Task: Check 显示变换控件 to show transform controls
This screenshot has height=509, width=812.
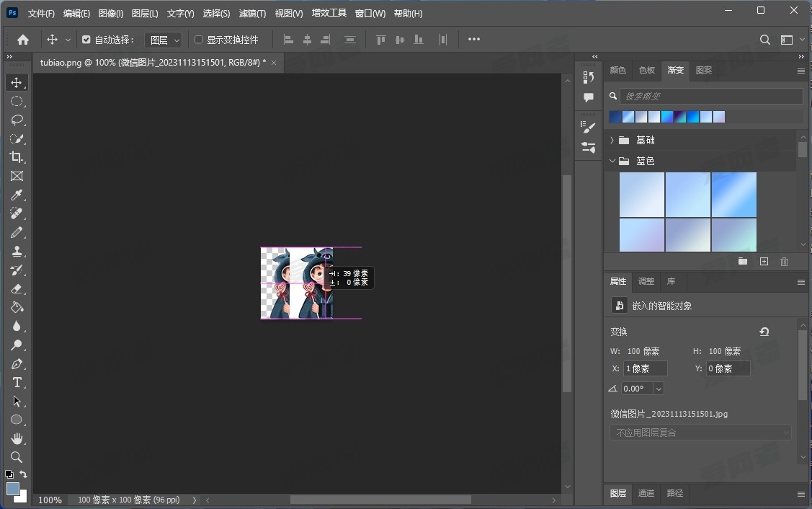Action: [x=199, y=40]
